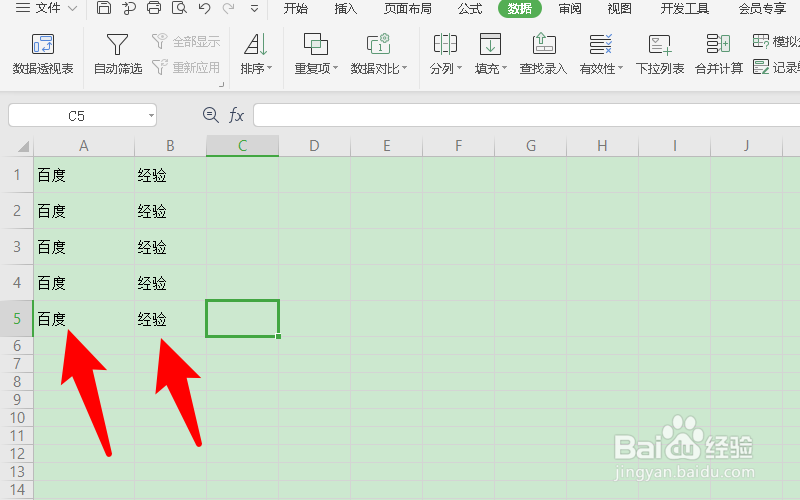The height and width of the screenshot is (500, 800).
Task: Select cell B1 containing 经验
Action: 170,175
